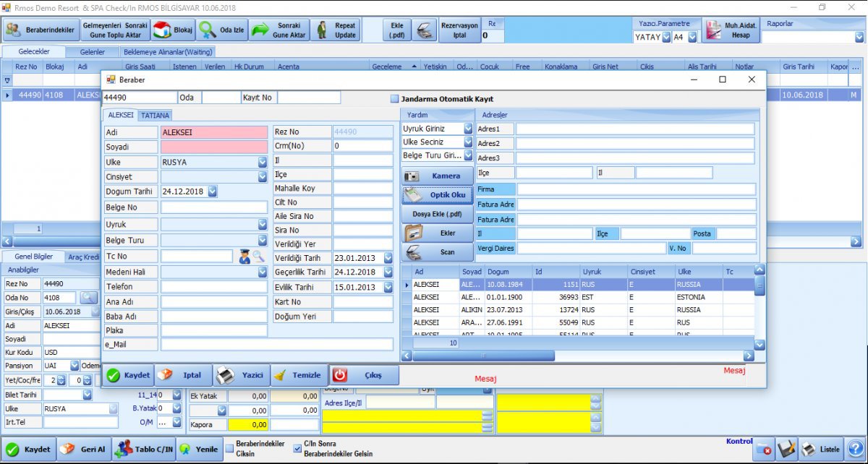This screenshot has height=464, width=868.
Task: Switch to the TATIANA tab
Action: (x=155, y=115)
